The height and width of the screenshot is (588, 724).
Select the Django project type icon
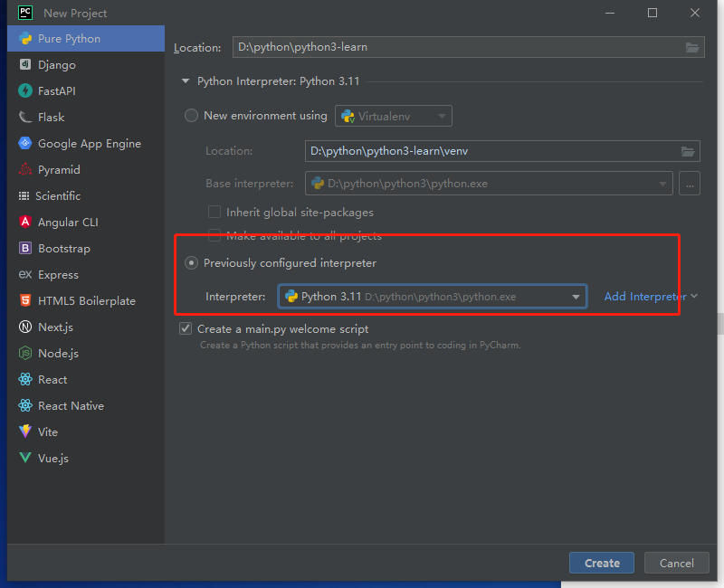(24, 65)
